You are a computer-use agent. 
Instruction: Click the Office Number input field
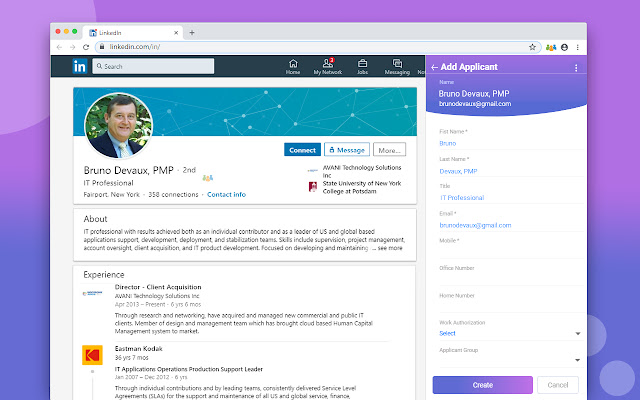click(510, 279)
